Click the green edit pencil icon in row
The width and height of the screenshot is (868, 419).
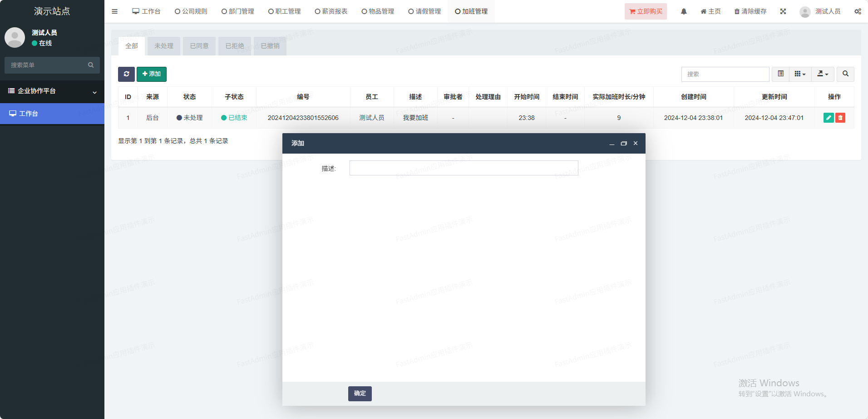[x=829, y=118]
